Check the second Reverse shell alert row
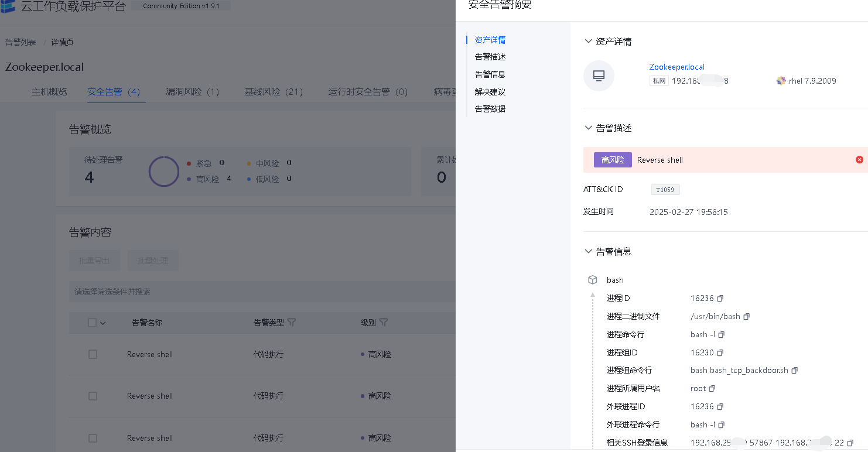The width and height of the screenshot is (868, 452). coord(93,396)
